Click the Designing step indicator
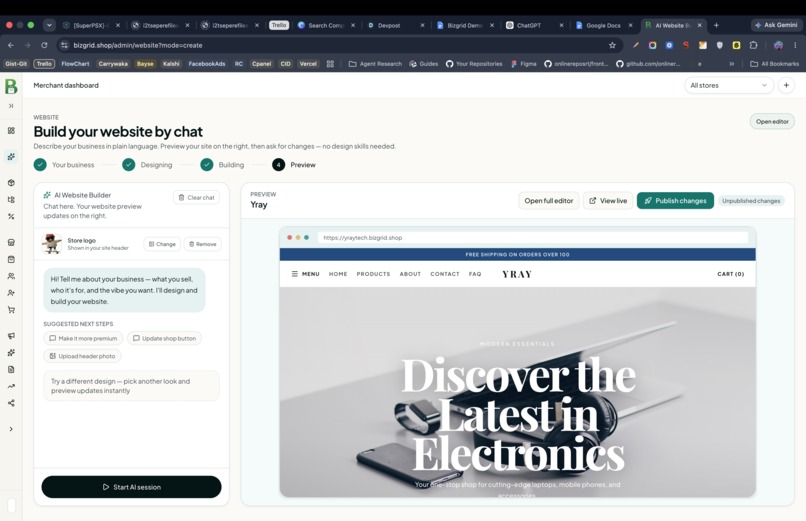 (148, 165)
